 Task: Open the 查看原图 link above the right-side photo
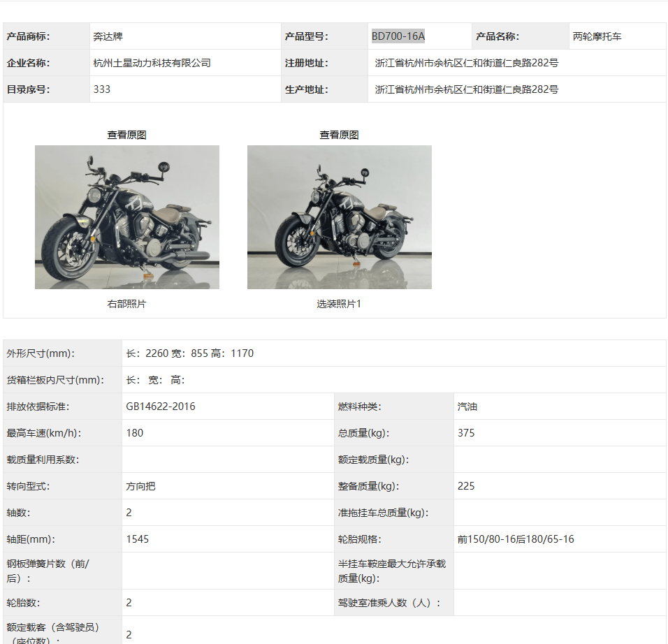pos(126,135)
